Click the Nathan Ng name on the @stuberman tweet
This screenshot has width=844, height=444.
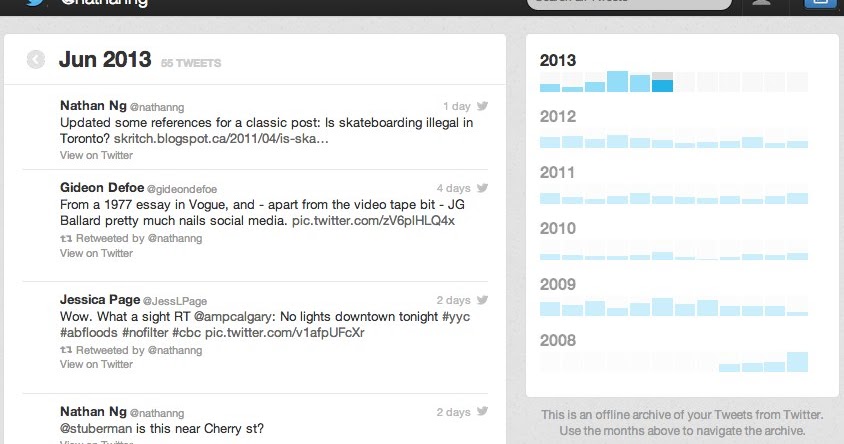coord(93,411)
